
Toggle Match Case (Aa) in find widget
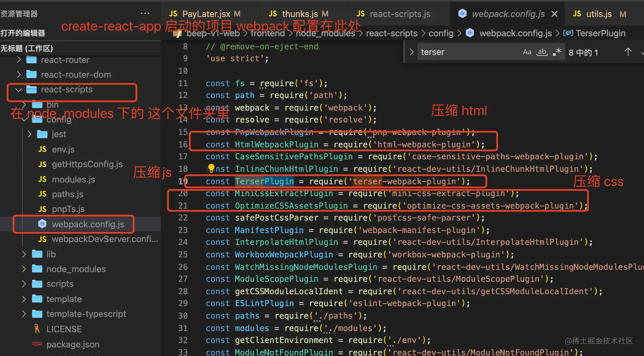click(x=527, y=52)
